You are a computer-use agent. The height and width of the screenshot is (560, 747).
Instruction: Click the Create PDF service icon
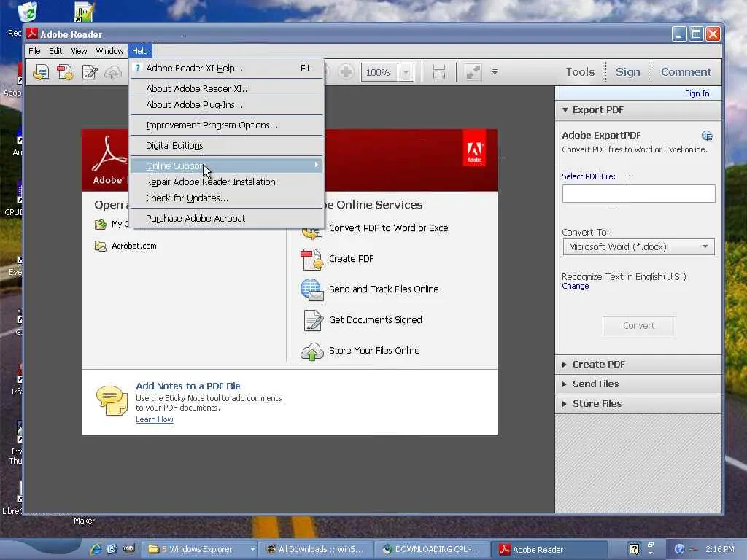coord(312,259)
